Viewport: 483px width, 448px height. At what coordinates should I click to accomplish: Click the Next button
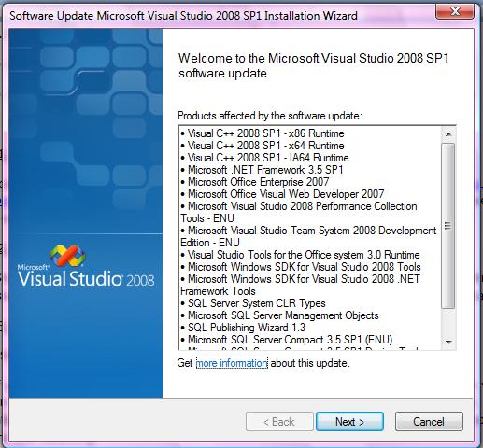tap(349, 422)
